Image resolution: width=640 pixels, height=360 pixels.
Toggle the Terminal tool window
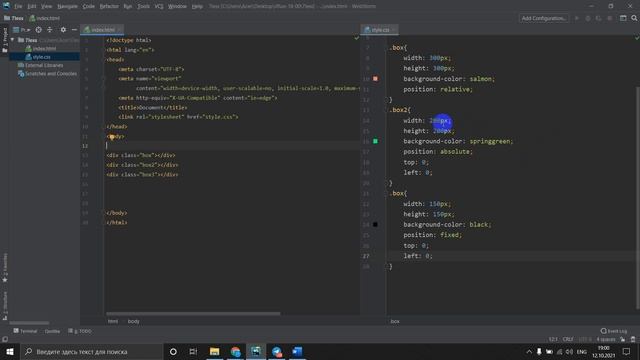click(x=25, y=331)
